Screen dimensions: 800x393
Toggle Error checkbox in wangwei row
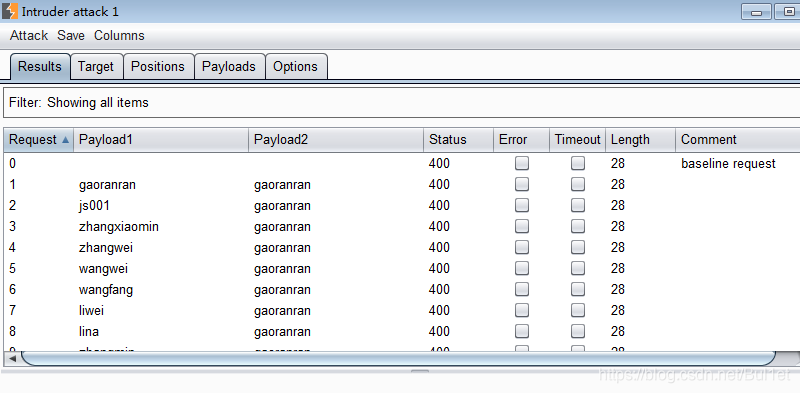(522, 268)
